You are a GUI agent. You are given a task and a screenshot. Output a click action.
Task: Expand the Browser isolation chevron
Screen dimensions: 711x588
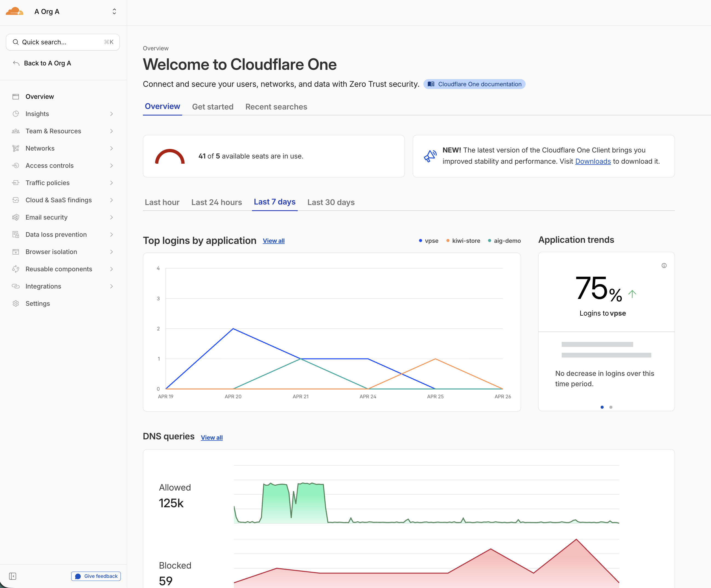click(111, 252)
